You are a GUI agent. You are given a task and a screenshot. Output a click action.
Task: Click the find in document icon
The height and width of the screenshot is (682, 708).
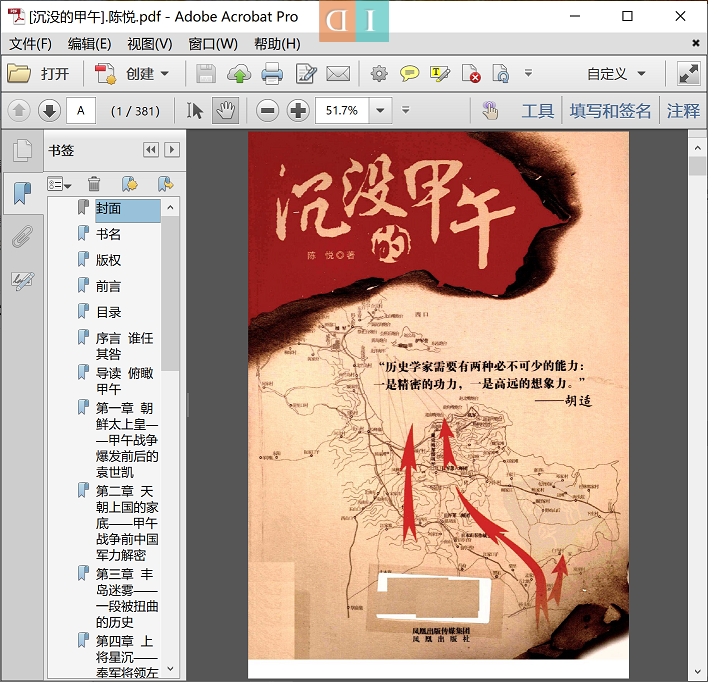click(x=501, y=74)
